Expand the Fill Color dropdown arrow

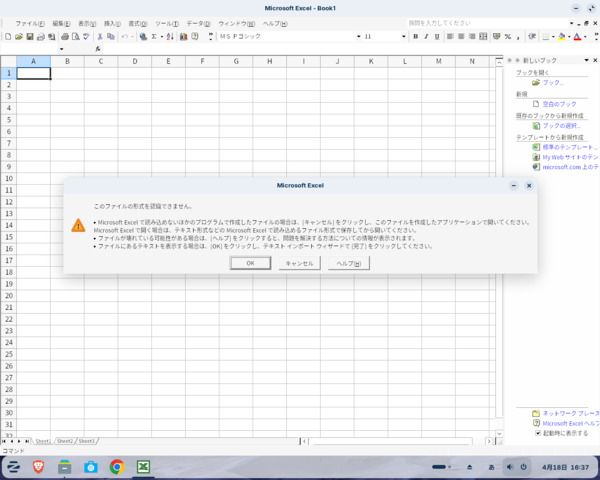[569, 36]
